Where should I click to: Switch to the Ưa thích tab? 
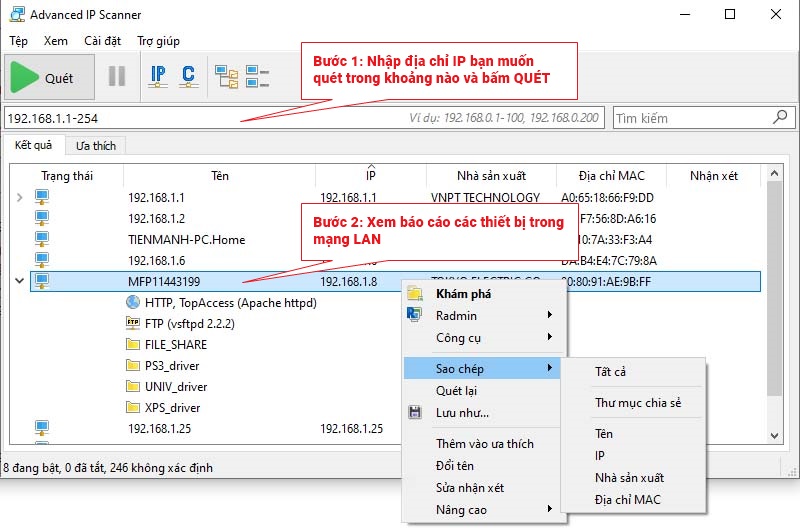[x=96, y=146]
